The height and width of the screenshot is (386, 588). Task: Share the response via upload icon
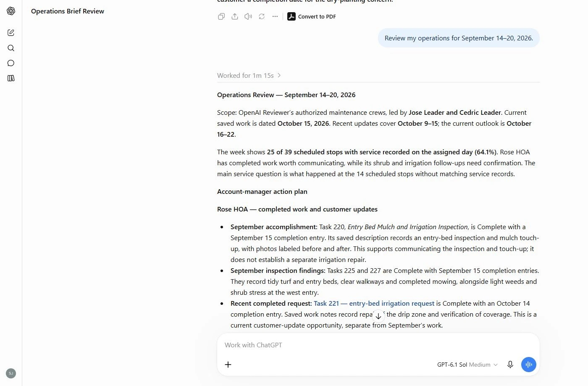click(x=235, y=16)
